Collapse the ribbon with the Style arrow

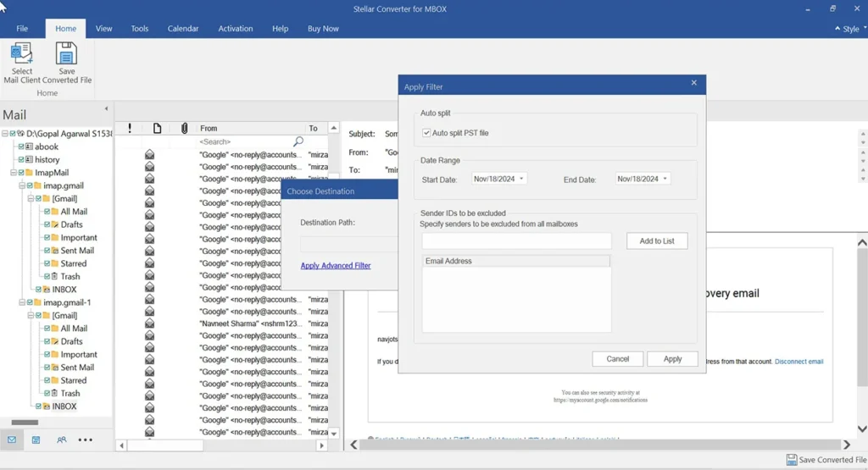837,29
